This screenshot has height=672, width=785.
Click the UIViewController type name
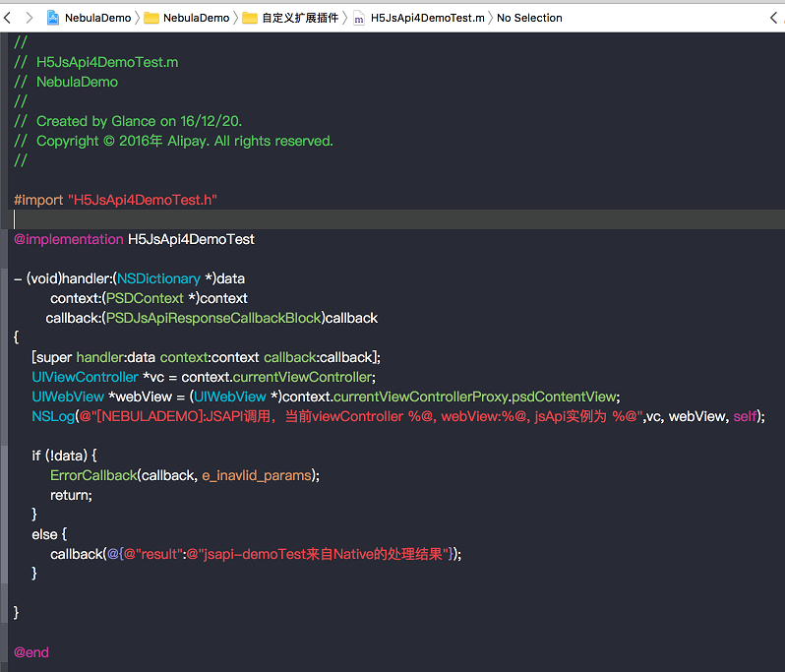pos(85,377)
